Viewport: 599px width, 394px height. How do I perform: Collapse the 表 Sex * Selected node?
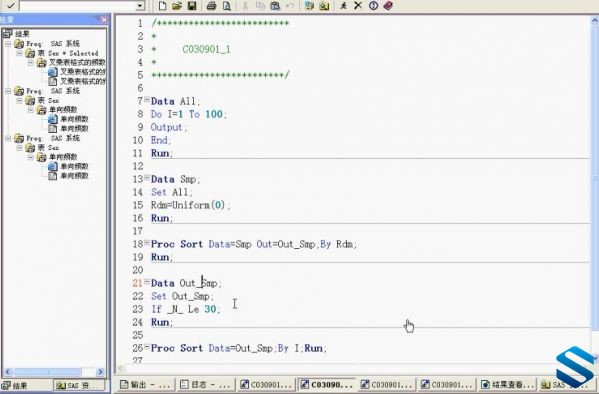pyautogui.click(x=19, y=53)
